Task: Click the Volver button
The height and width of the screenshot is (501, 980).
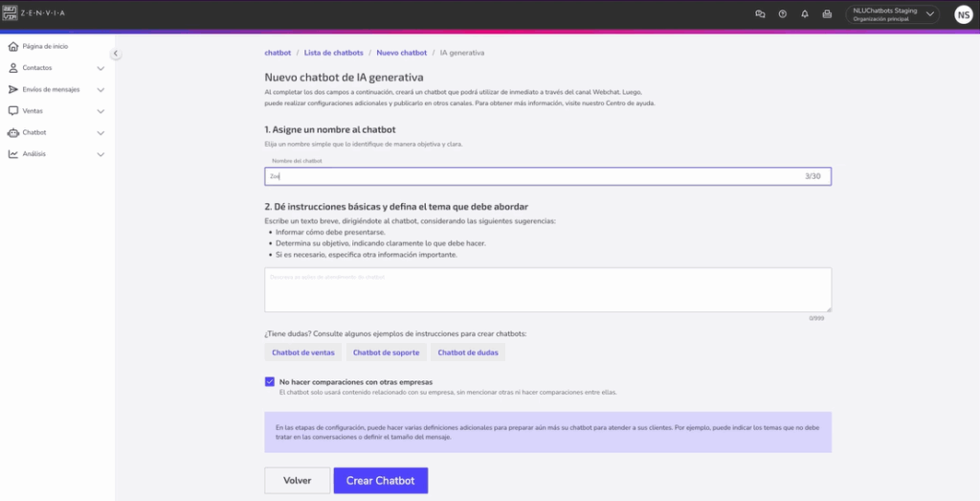Action: tap(297, 480)
